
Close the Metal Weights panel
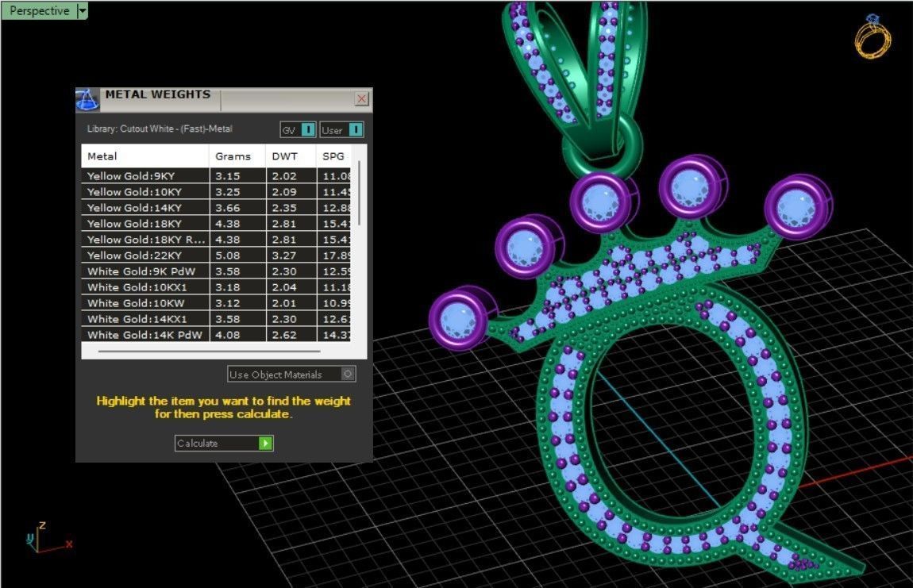click(x=361, y=98)
